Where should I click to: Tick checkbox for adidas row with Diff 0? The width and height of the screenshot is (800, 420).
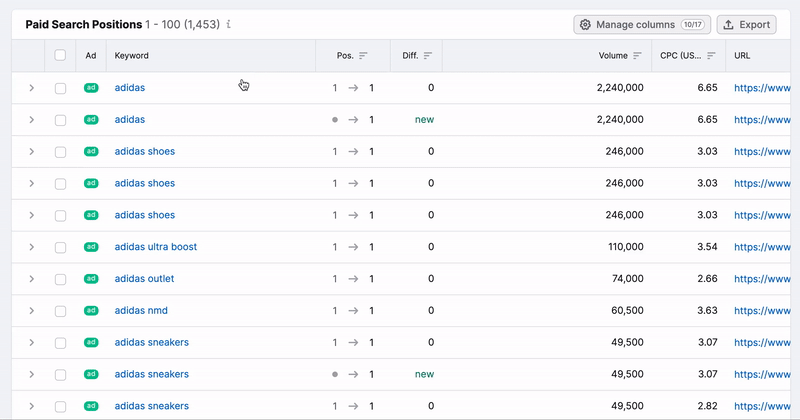click(x=60, y=88)
